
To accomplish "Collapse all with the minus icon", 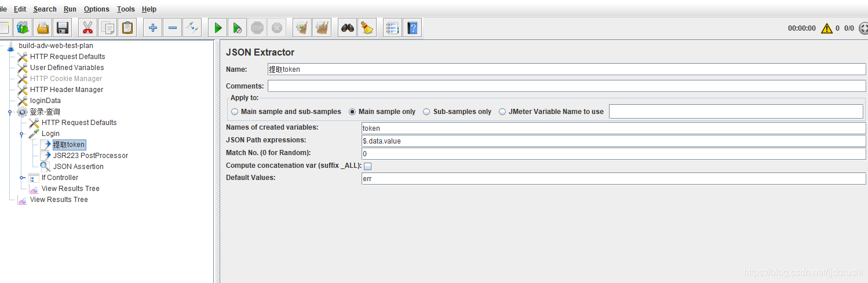I will point(173,27).
